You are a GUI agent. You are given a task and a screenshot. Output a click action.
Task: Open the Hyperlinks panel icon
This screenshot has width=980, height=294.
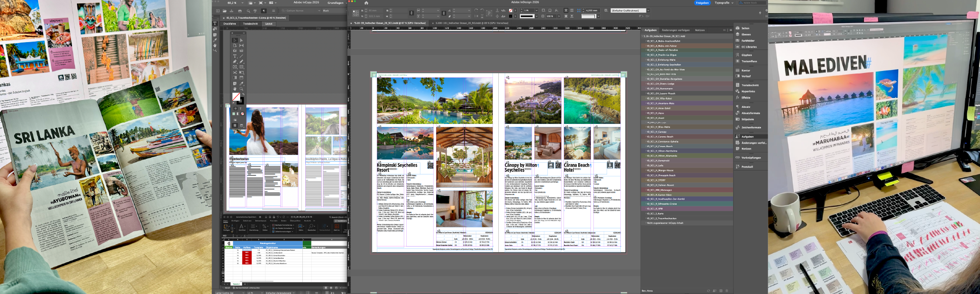tap(737, 91)
